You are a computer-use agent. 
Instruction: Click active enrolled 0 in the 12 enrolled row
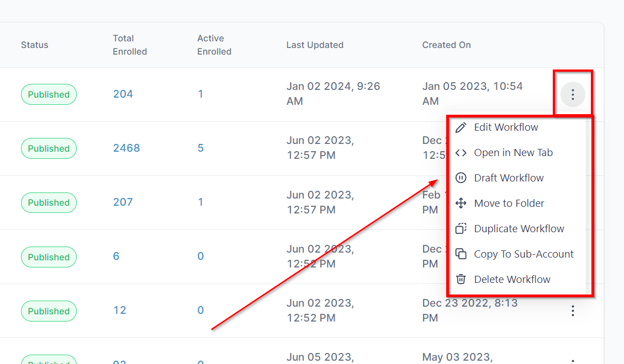[x=200, y=311]
